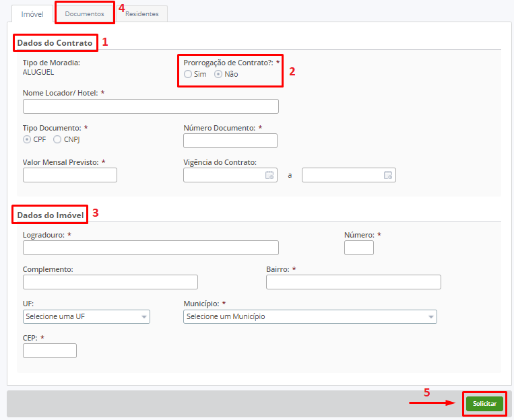Switch to the Documentos tab
This screenshot has width=514, height=420.
pos(84,13)
